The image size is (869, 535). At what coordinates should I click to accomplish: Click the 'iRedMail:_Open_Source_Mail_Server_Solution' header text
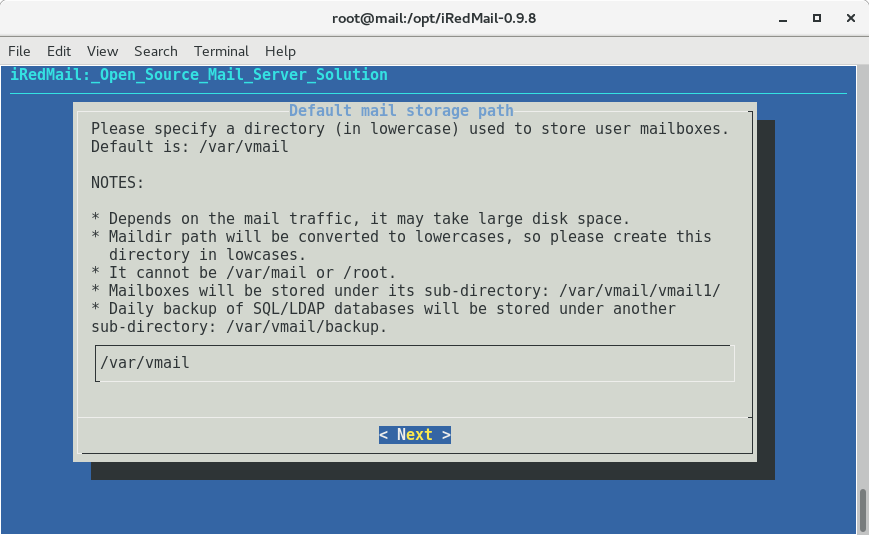tap(199, 75)
